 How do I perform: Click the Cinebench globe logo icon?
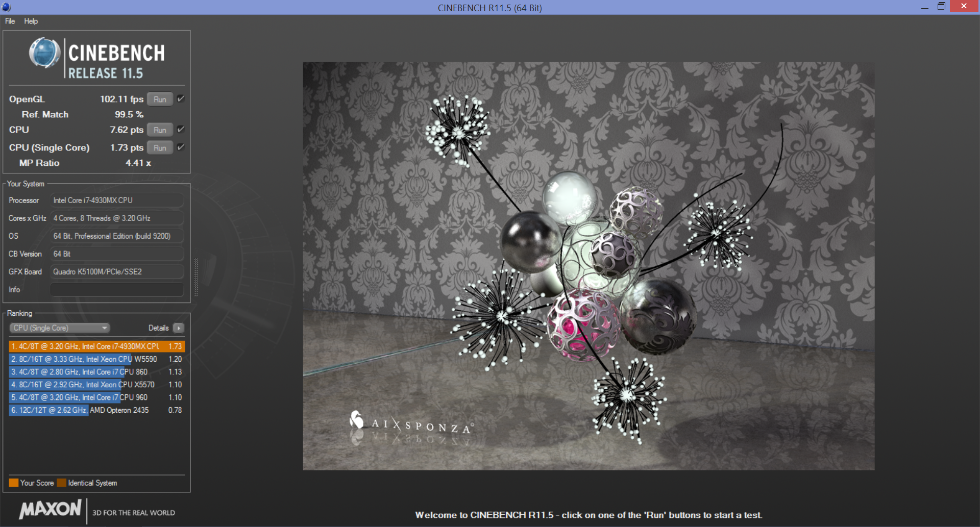coord(45,53)
